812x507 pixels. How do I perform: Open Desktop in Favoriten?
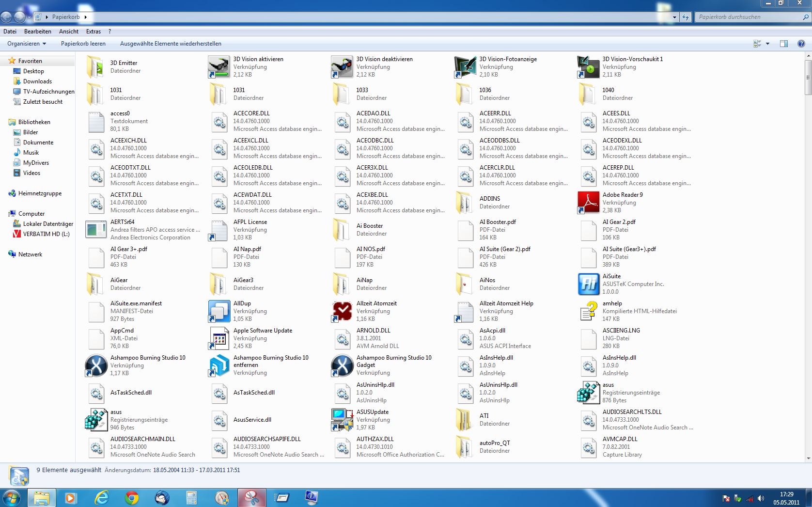pos(33,71)
